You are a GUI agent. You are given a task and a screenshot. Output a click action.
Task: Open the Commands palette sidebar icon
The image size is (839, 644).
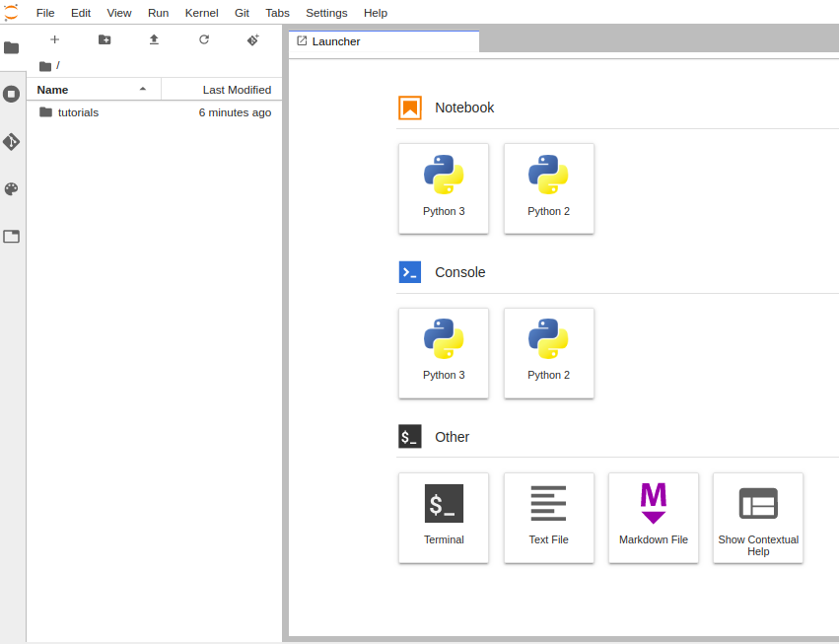click(x=11, y=189)
